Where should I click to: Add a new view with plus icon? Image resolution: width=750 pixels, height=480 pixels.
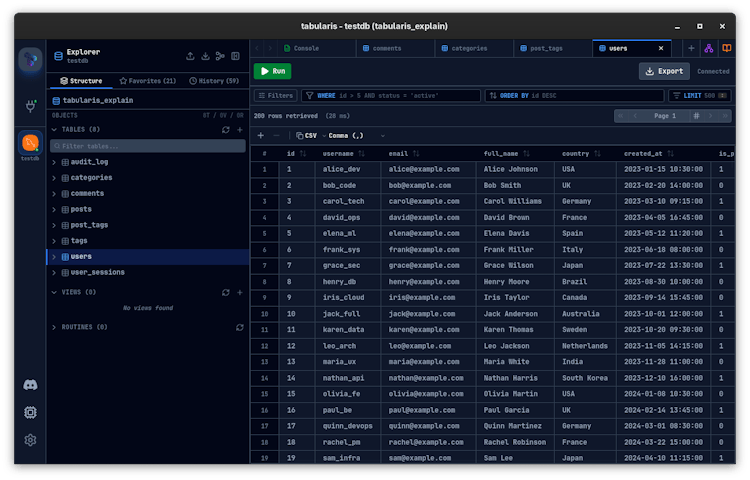pos(240,293)
